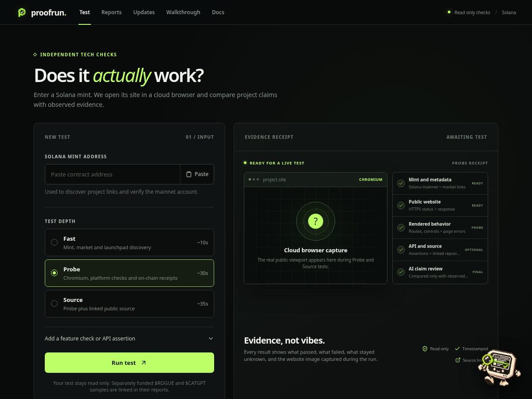This screenshot has width=532, height=399.
Task: Click the READY FOR A LIVE TEST text
Action: click(x=277, y=163)
